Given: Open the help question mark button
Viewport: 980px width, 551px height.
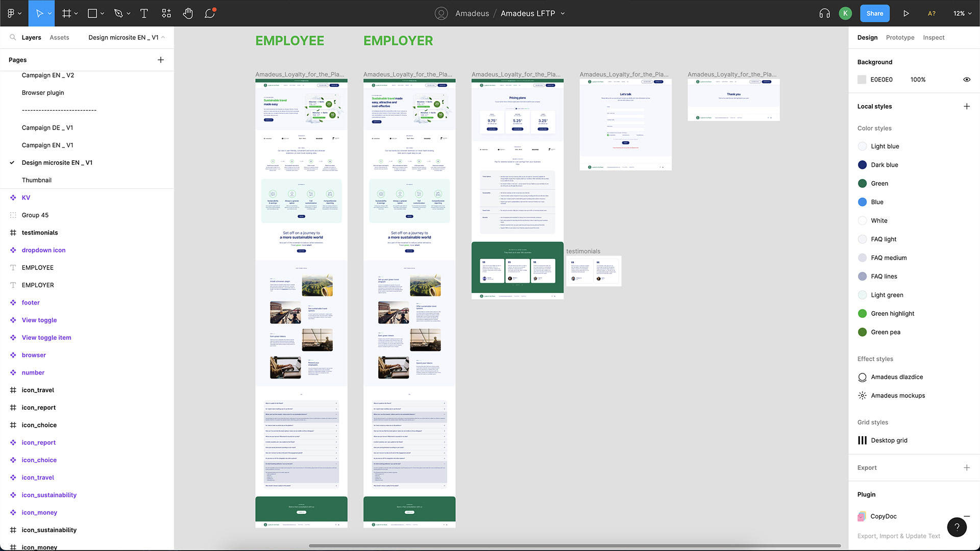Looking at the screenshot, I should [x=957, y=527].
